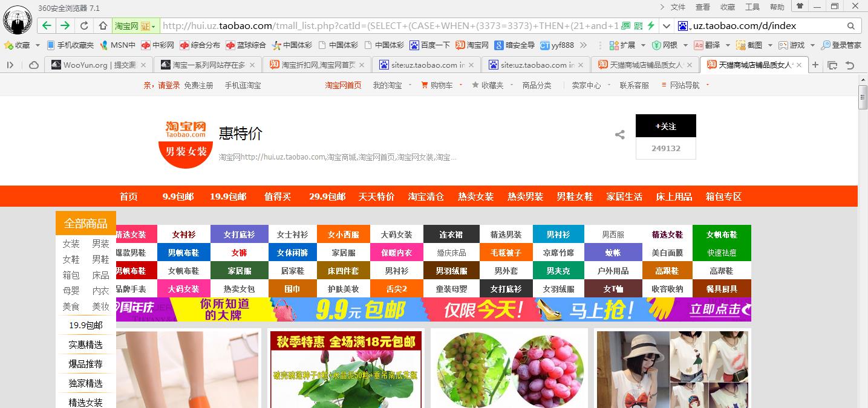Viewport: 868px width, 408px height.
Task: Click the page vertical scrollbar thumb
Action: tap(863, 98)
